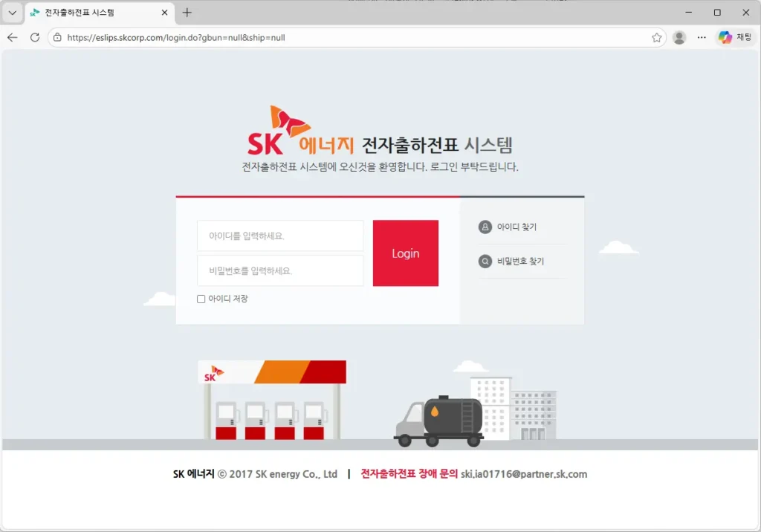Open the browser profile icon
The height and width of the screenshot is (532, 761).
679,37
